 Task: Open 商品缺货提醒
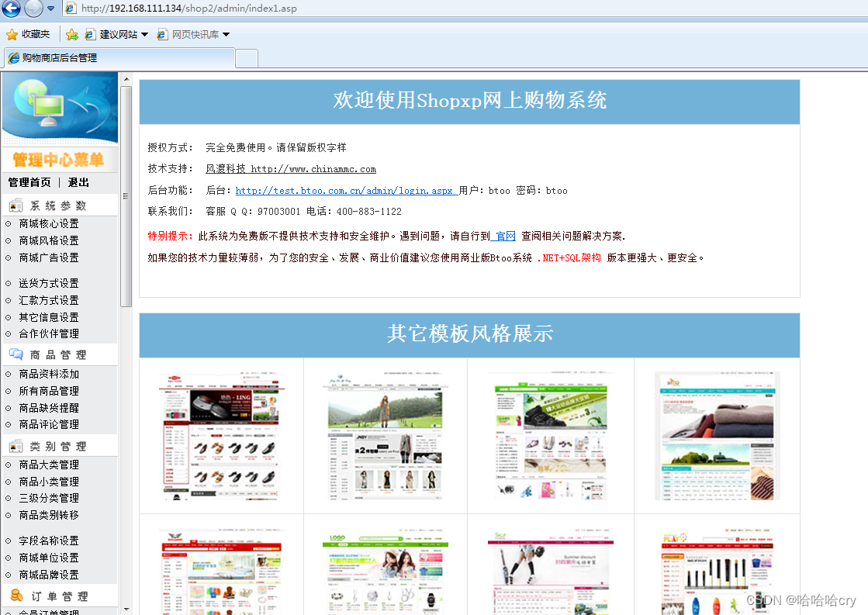tap(49, 408)
